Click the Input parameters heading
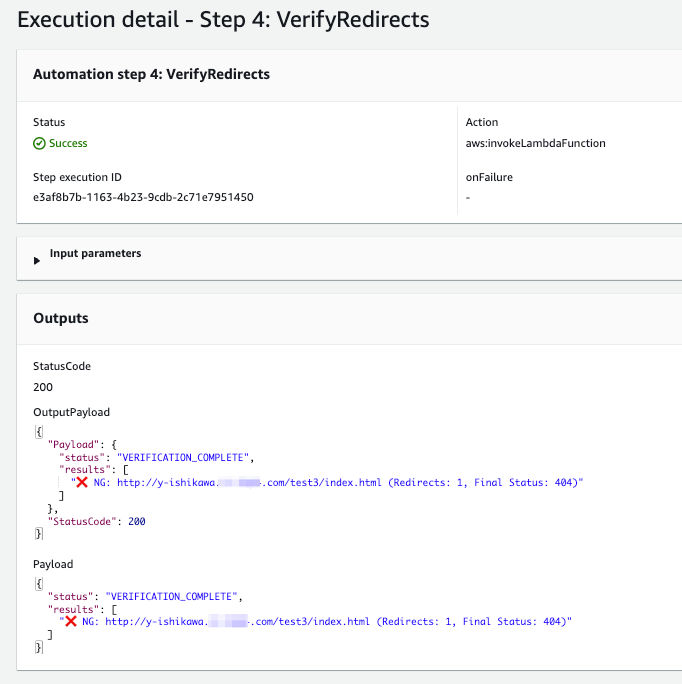Screen dimensions: 682x684 click(x=95, y=253)
